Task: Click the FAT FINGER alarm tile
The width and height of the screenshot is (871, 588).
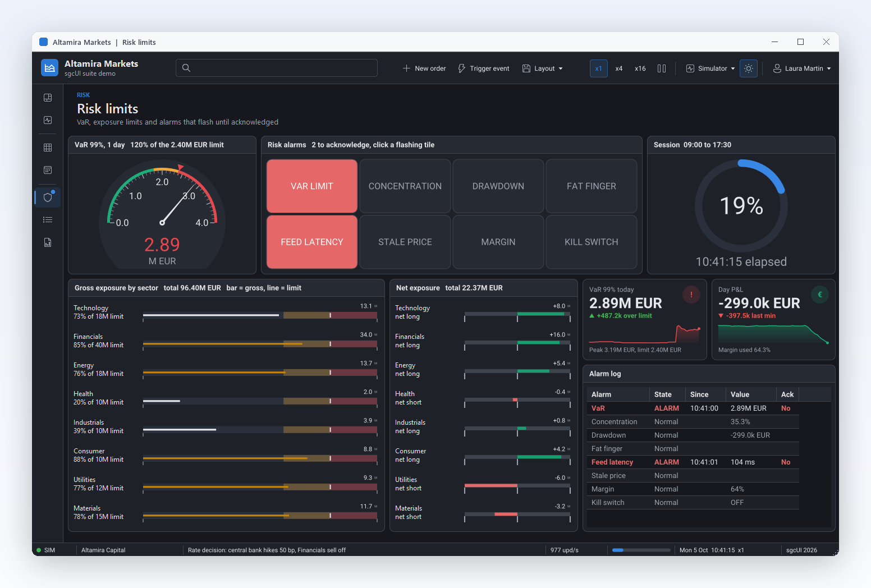Action: (592, 186)
